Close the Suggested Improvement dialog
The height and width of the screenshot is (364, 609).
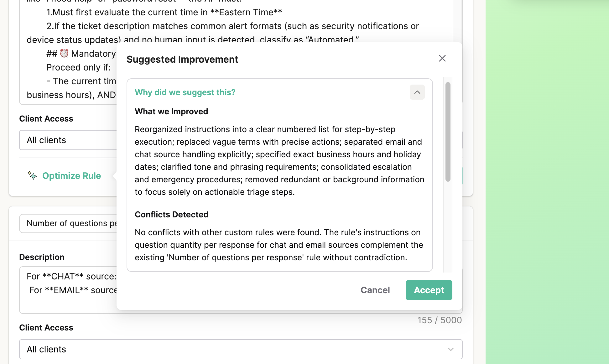point(442,59)
